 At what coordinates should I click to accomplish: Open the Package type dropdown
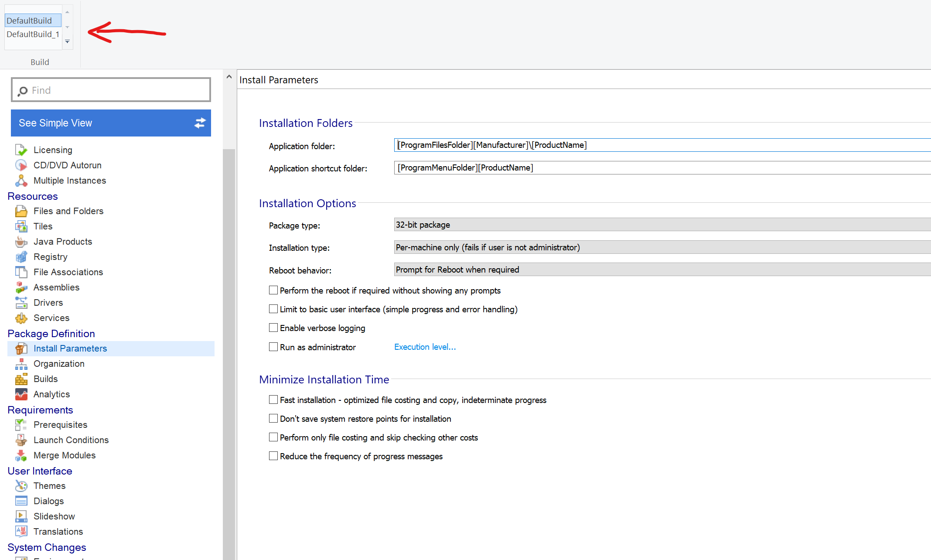tap(654, 225)
